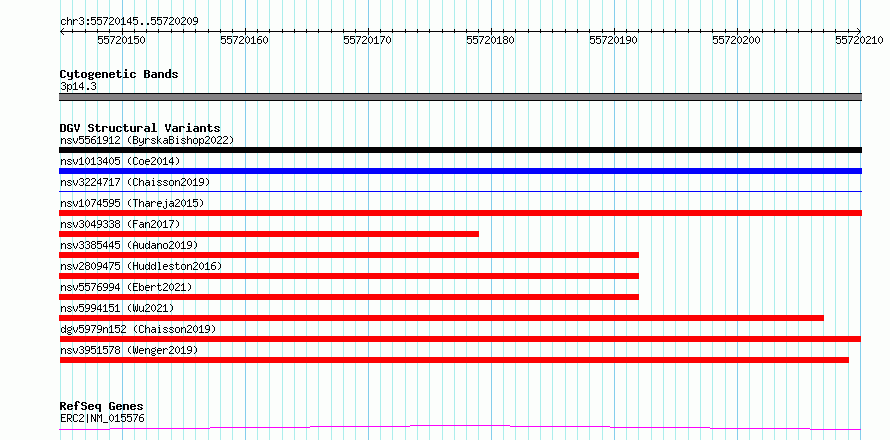The image size is (890, 440).
Task: Select the red nsv1074595 variant bar
Action: tap(460, 213)
